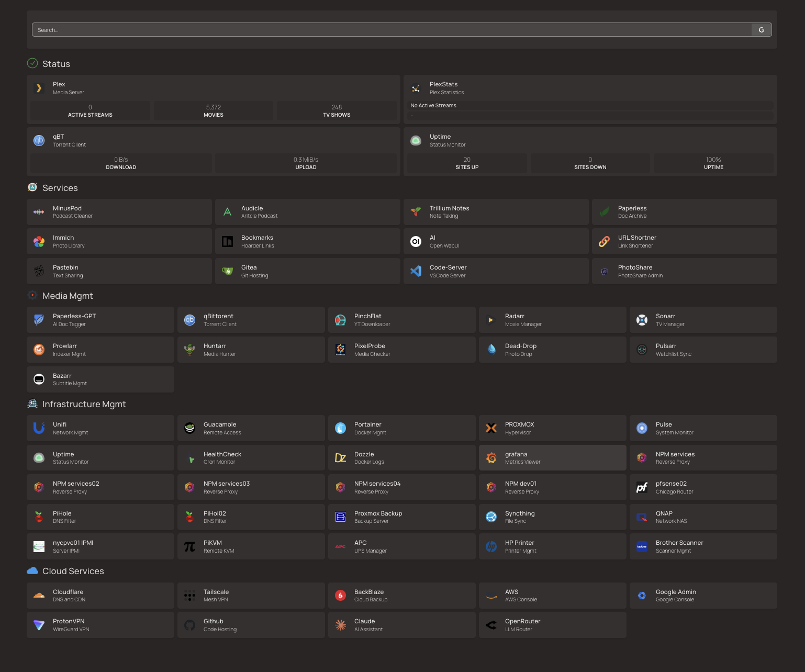
Task: Click the Tailscale dots icon
Action: (x=189, y=596)
